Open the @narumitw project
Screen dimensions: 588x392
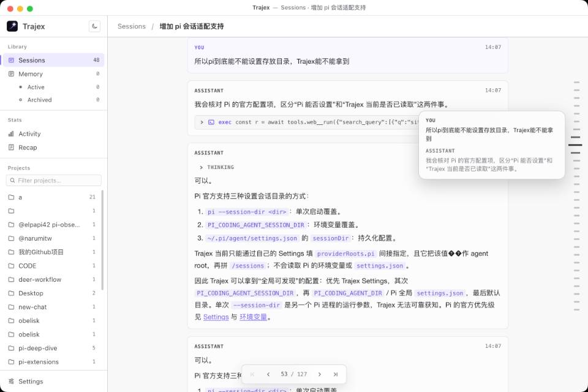[53, 238]
